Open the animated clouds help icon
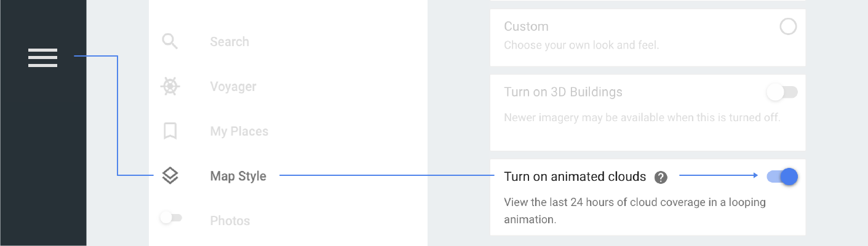Viewport: 868px width, 246px height. (661, 177)
